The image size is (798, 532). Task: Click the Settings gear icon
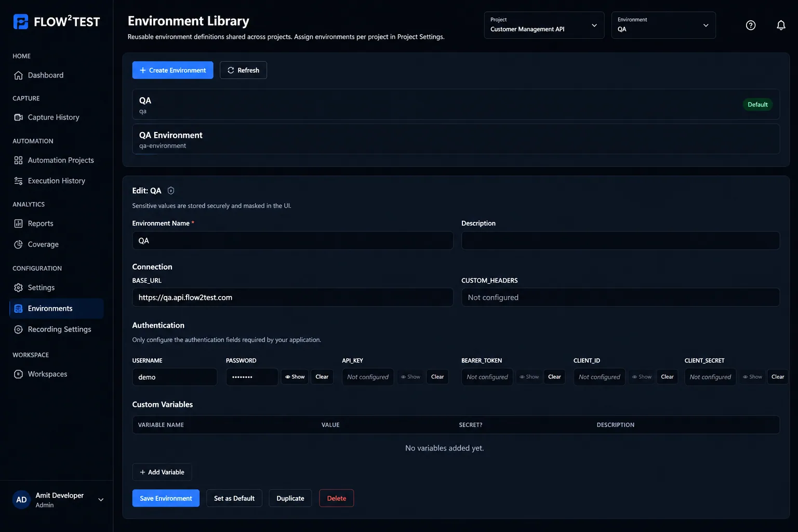(18, 288)
